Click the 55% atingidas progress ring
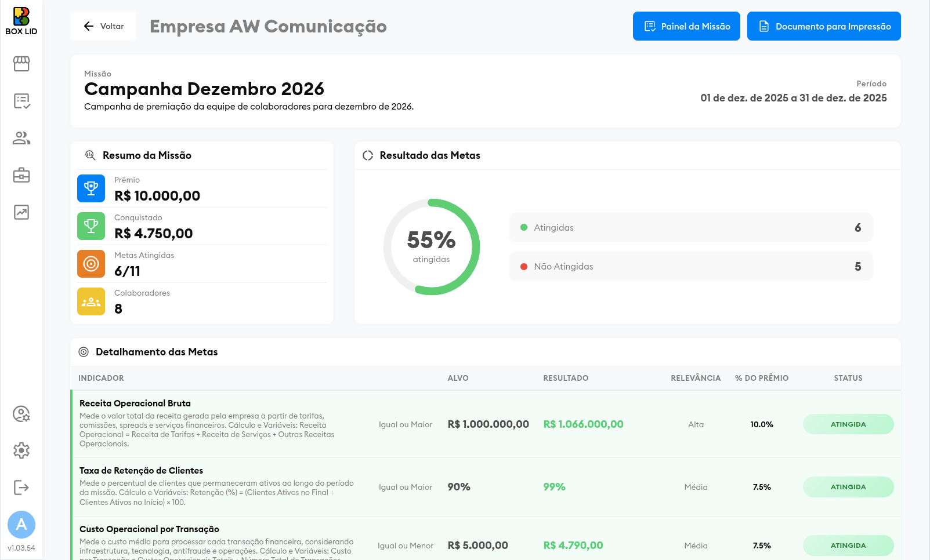 pos(431,247)
